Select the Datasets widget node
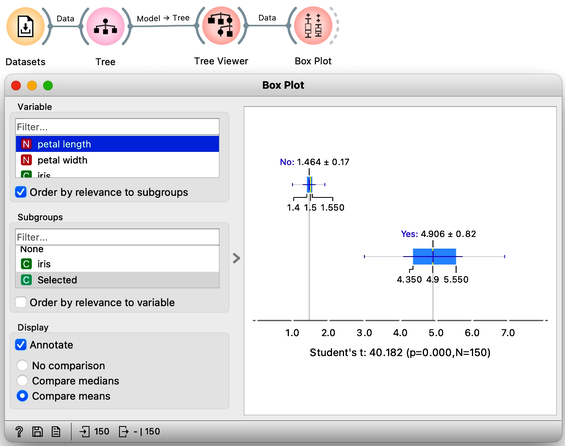 (25, 26)
